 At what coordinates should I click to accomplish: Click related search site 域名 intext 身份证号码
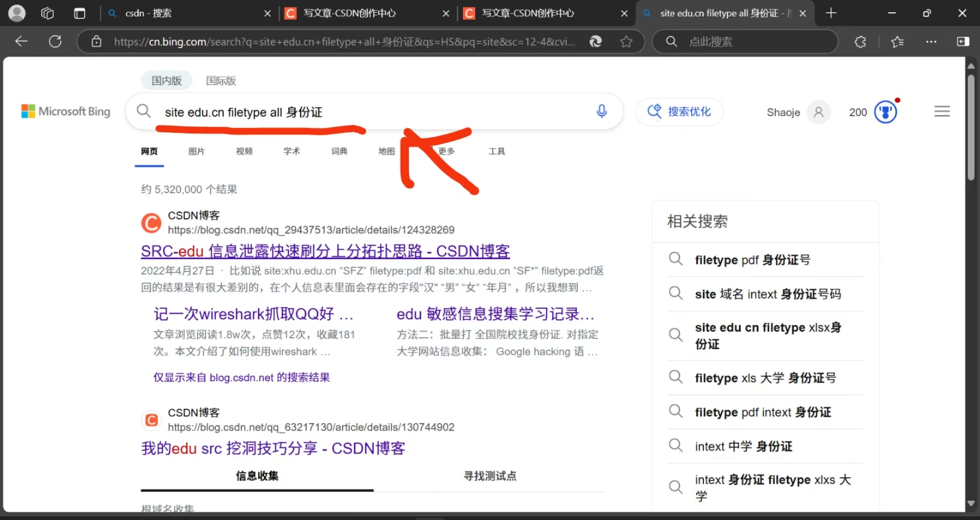point(766,294)
